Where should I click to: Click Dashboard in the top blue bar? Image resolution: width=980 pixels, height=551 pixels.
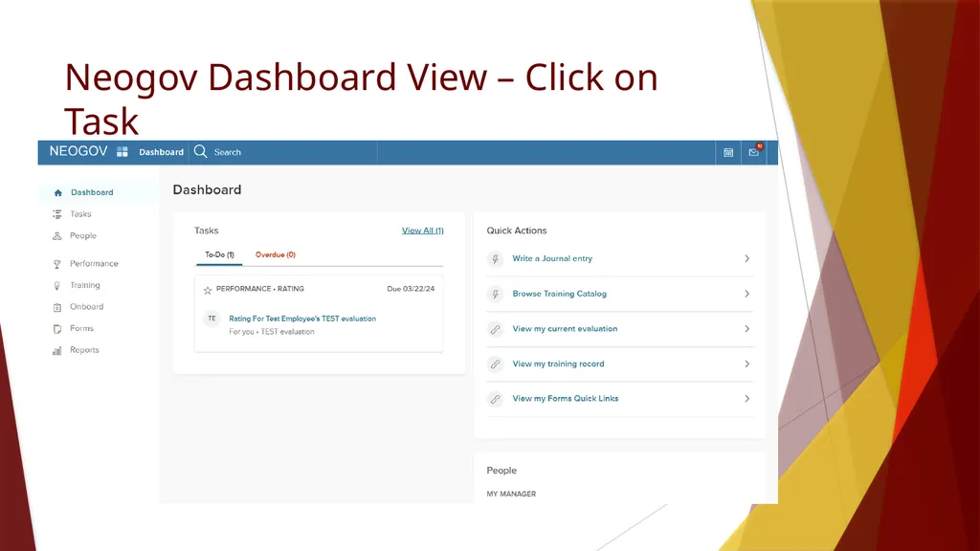pyautogui.click(x=161, y=152)
